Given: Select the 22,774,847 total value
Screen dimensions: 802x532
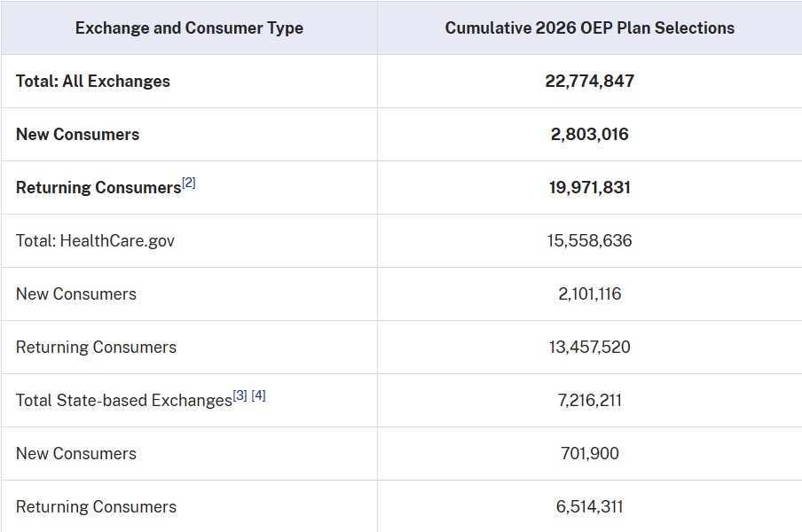Looking at the screenshot, I should (589, 82).
